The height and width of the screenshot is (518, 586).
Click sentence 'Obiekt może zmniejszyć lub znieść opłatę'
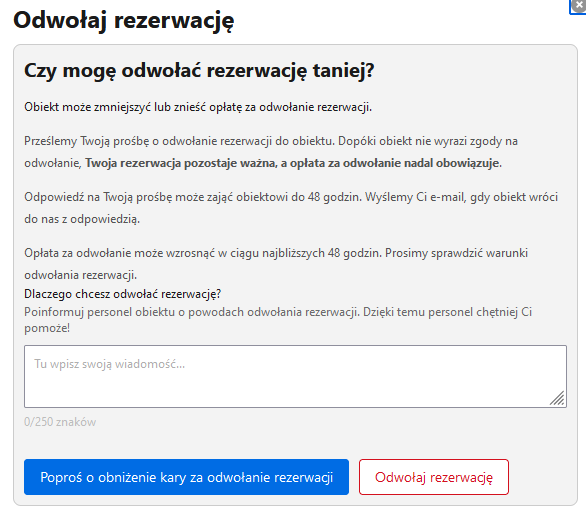133,107
